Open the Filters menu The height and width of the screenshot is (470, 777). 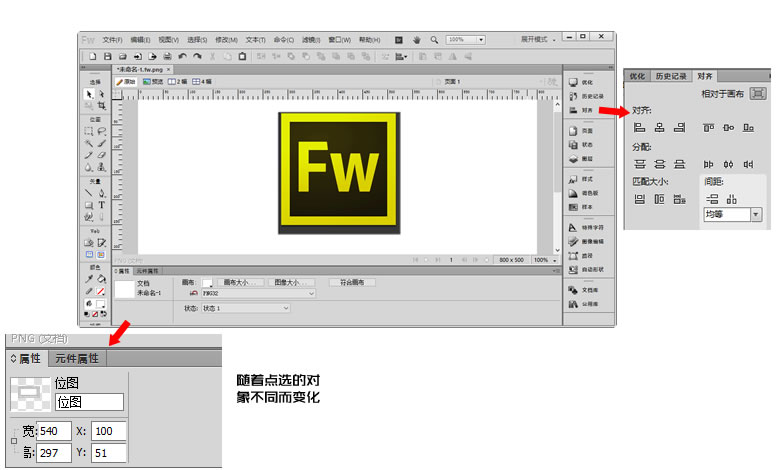pos(311,40)
